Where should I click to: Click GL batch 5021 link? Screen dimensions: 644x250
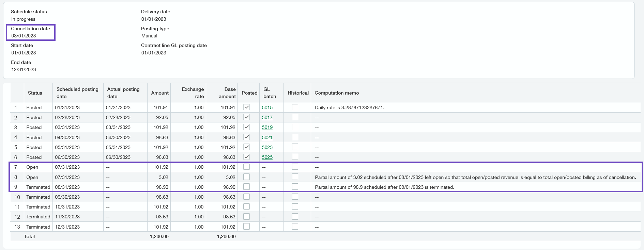[267, 137]
